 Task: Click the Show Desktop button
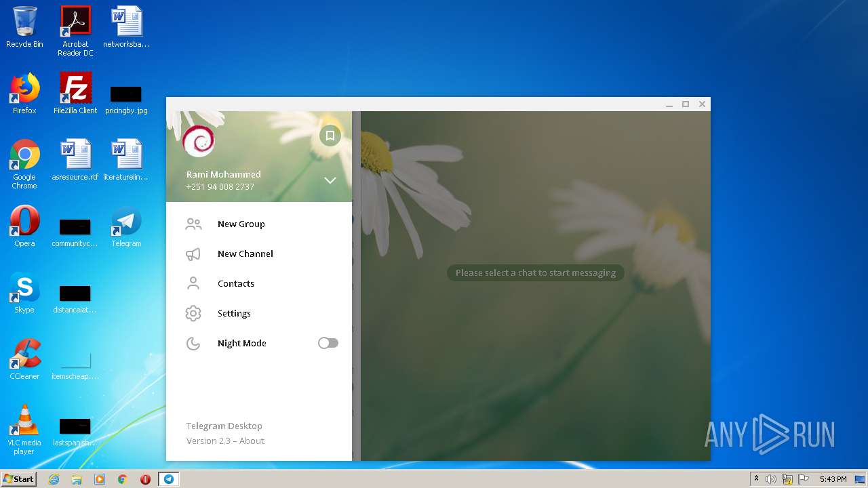point(861,479)
